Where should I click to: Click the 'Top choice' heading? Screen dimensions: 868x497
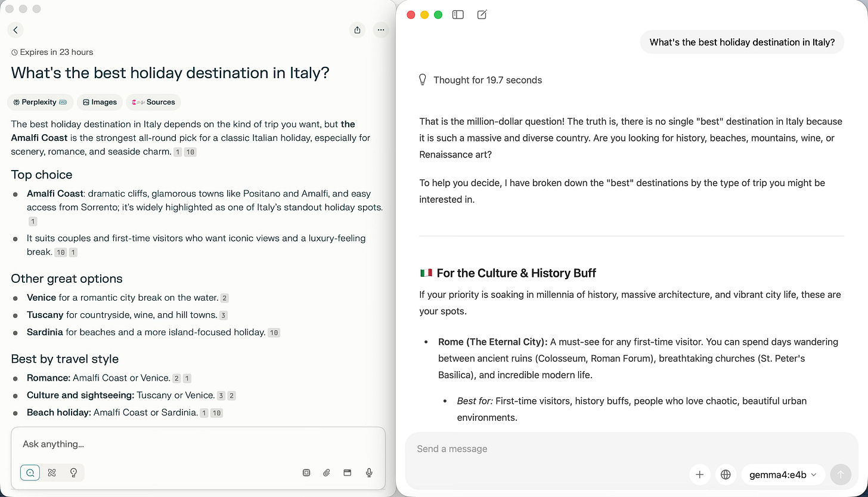coord(42,175)
